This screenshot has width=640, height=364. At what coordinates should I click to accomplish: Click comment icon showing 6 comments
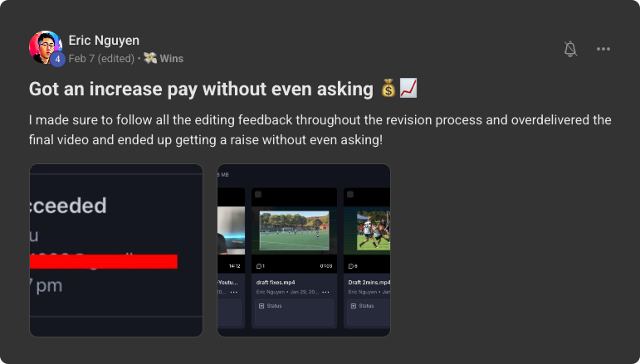click(x=351, y=266)
